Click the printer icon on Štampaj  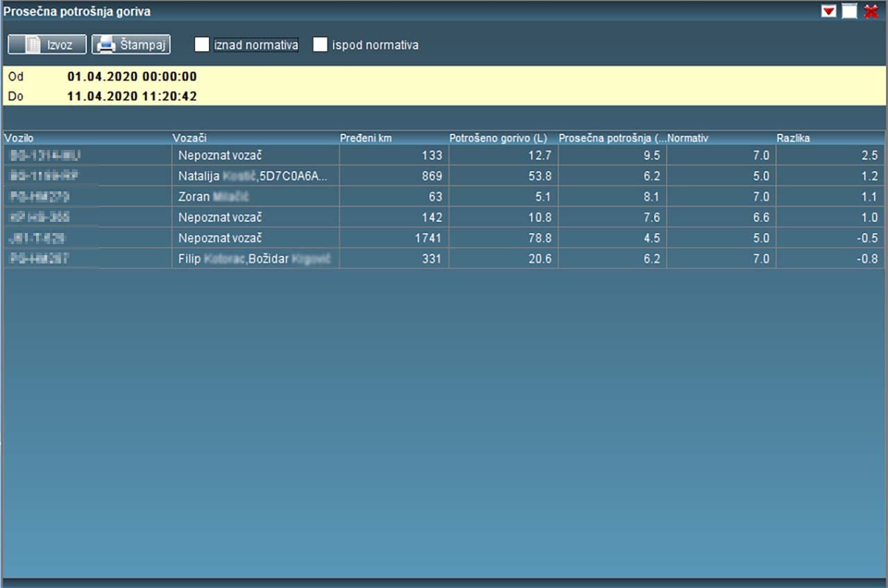(x=106, y=45)
